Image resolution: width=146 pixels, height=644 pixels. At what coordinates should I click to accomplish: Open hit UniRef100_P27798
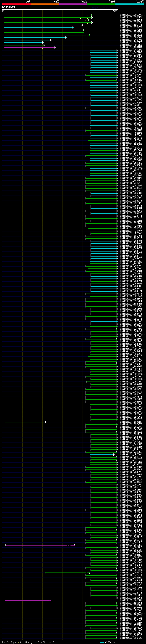pos(131,75)
